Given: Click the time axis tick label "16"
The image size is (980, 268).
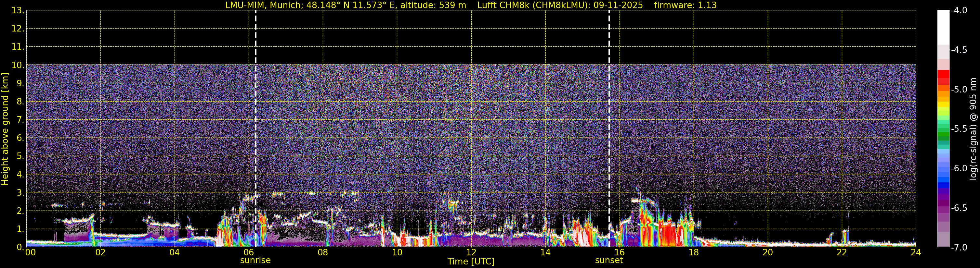Looking at the screenshot, I should (x=620, y=252).
